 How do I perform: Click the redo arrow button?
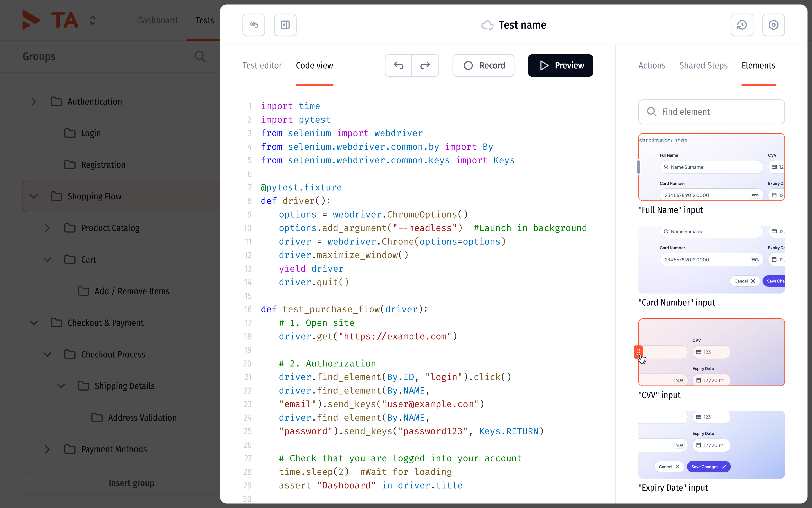pos(425,66)
